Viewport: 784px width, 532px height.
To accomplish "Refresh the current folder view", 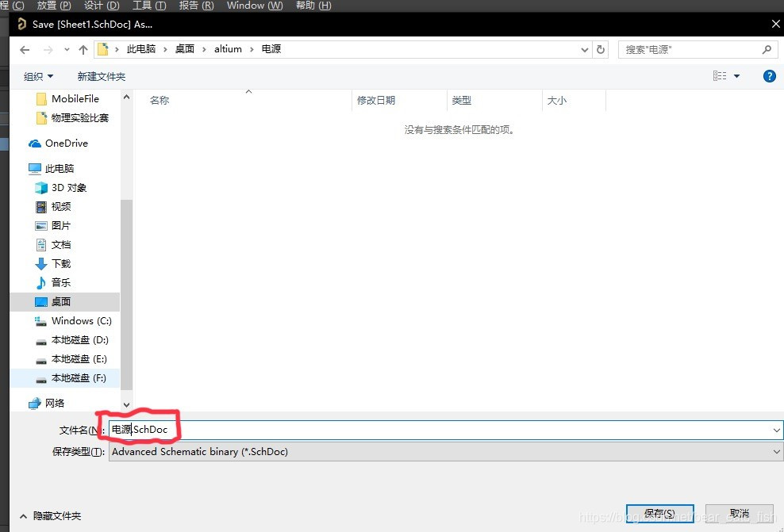I will 601,49.
